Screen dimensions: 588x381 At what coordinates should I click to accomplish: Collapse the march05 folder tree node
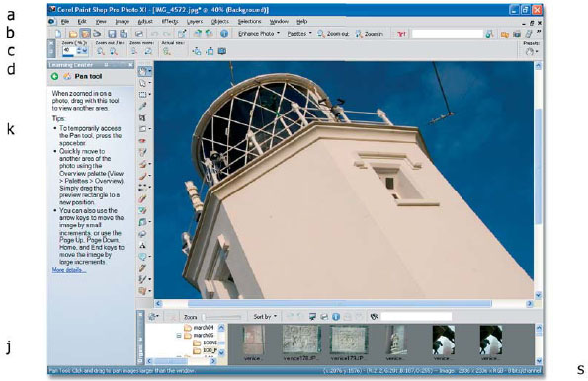point(179,336)
